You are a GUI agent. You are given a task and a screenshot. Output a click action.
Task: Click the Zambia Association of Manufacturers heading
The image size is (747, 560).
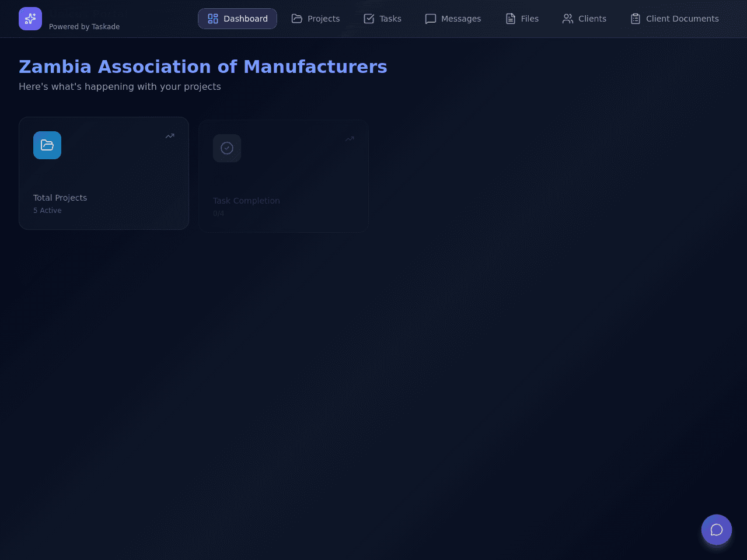(203, 66)
